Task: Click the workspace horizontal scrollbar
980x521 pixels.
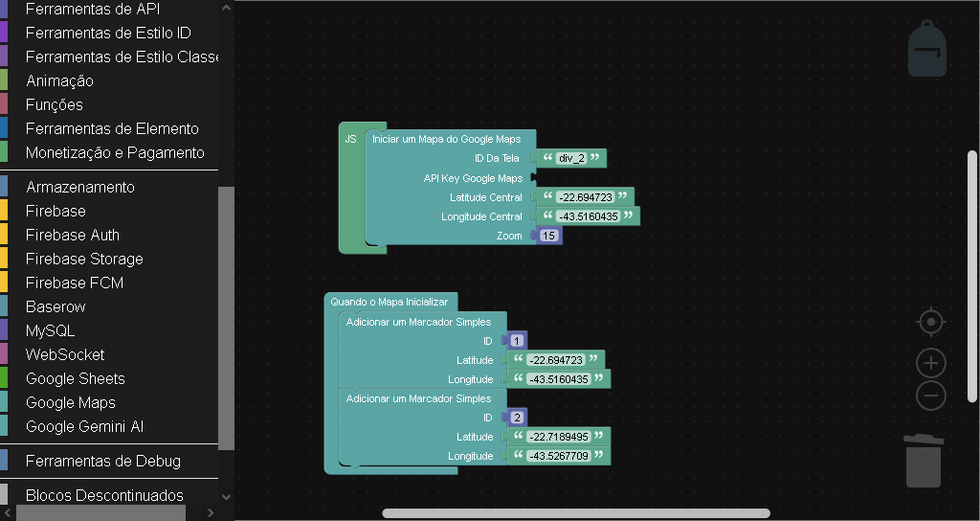Action: 576,513
